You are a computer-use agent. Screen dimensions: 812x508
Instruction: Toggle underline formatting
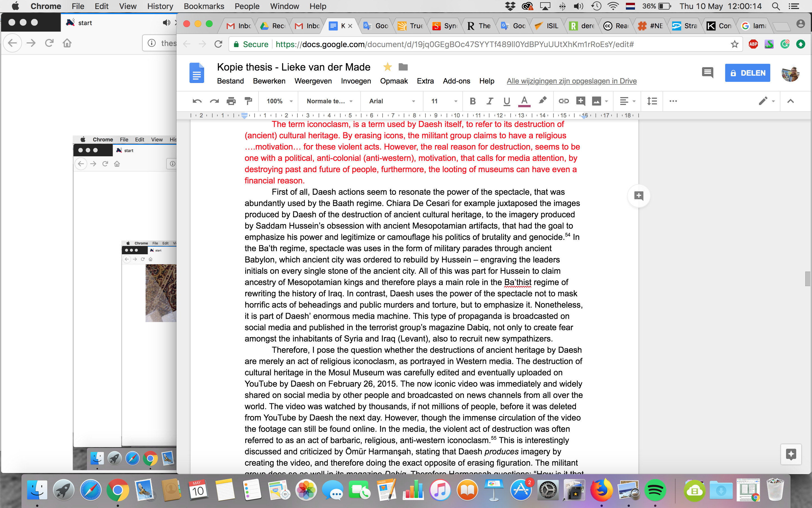click(507, 101)
